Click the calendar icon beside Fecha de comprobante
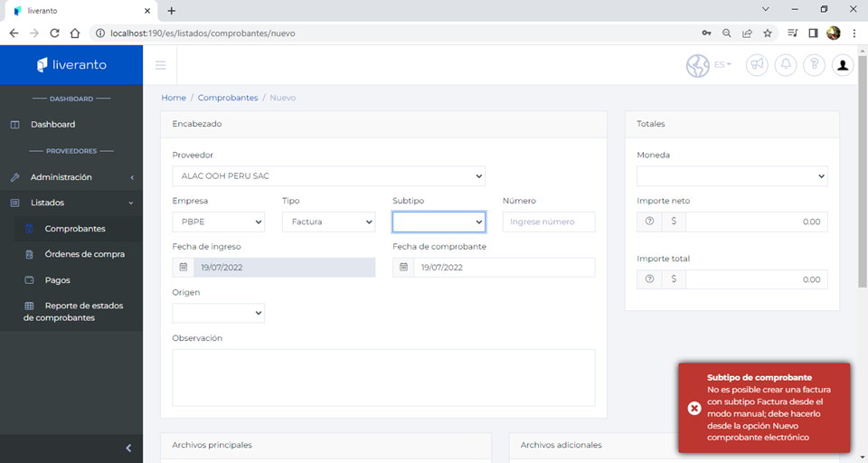Screen dimensions: 868x463 pos(403,267)
